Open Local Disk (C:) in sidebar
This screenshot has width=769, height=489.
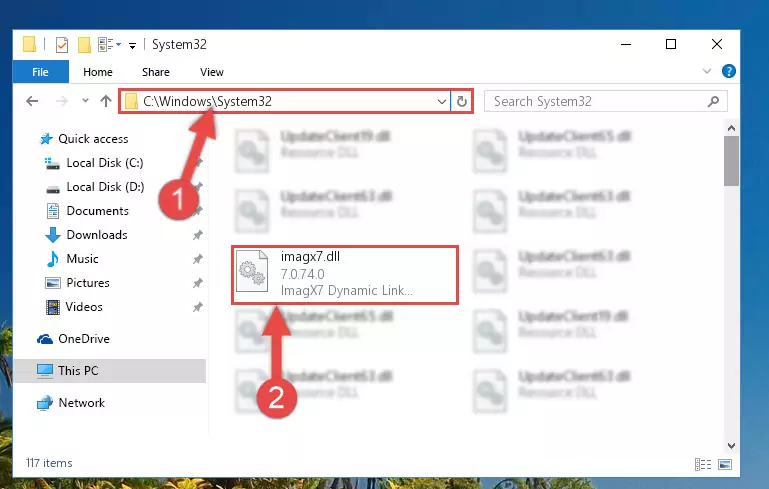(x=104, y=163)
